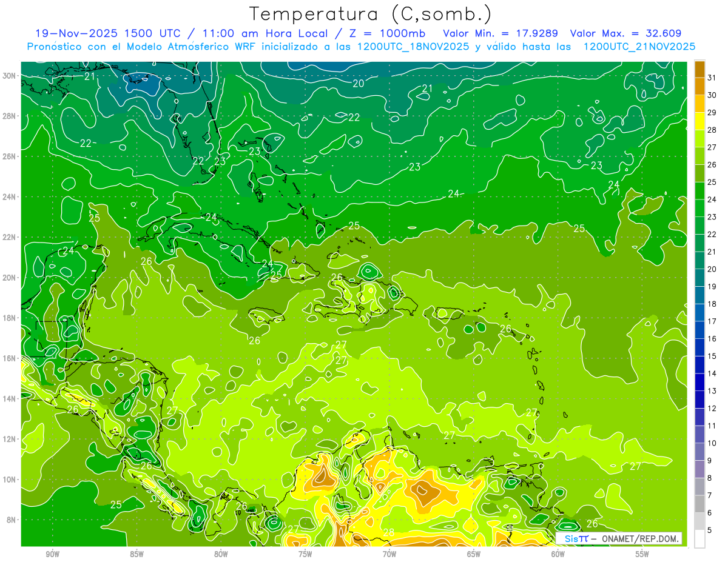Click the "16N" latitude axis label
Image resolution: width=728 pixels, height=562 pixels.
[9, 358]
